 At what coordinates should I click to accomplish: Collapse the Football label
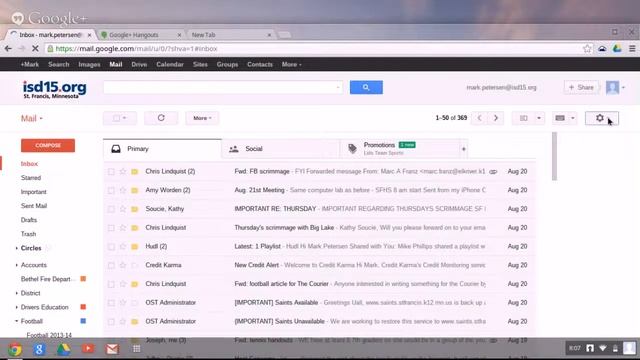[16, 321]
